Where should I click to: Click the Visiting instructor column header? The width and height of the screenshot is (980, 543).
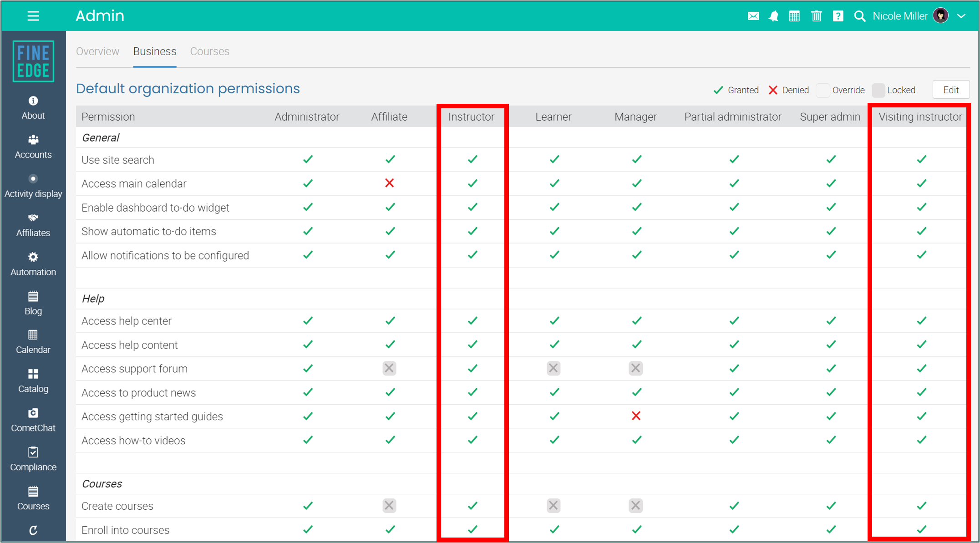tap(920, 117)
